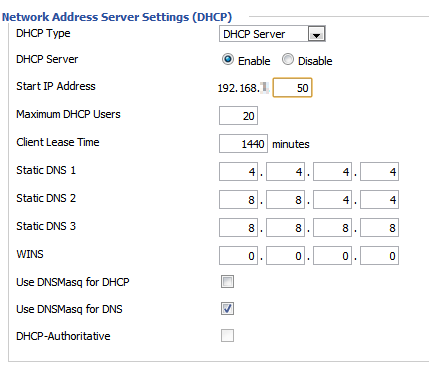The height and width of the screenshot is (370, 429).
Task: Click the fourth octet of Static DNS 3
Action: tap(379, 228)
